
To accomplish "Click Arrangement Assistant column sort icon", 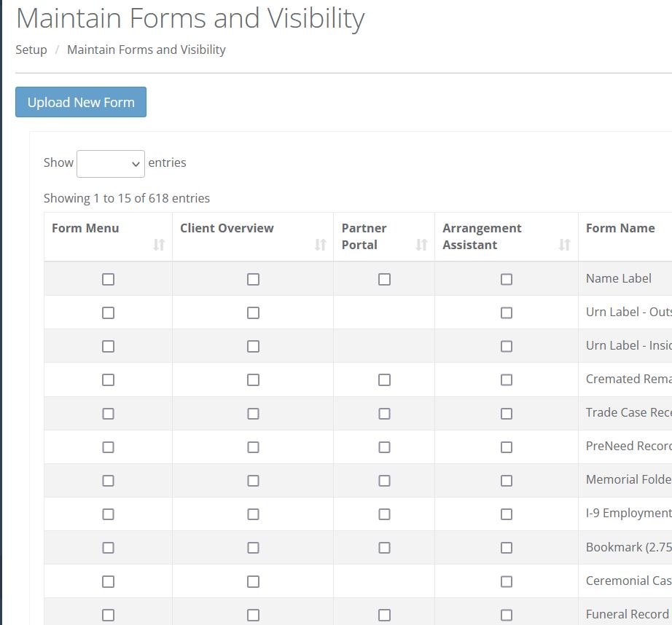I will [x=564, y=245].
